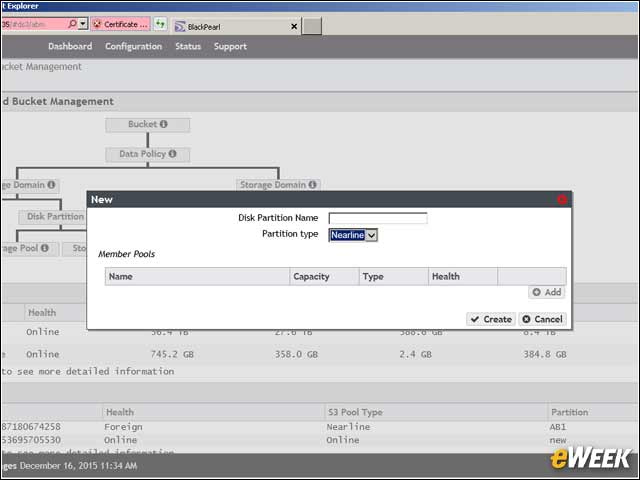
Task: Open a new blank browser tab
Action: pyautogui.click(x=312, y=26)
